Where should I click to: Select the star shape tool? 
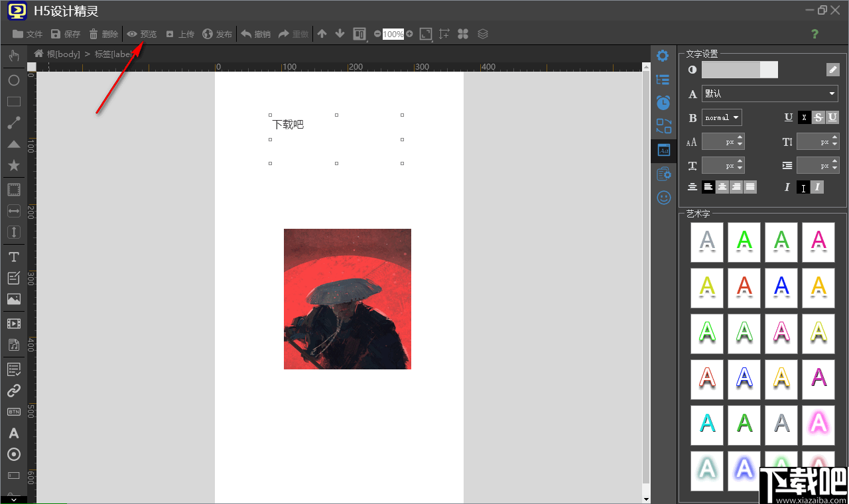point(13,165)
